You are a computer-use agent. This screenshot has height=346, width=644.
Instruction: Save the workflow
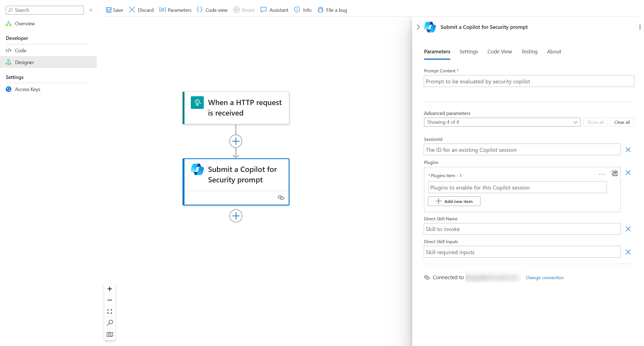(114, 10)
